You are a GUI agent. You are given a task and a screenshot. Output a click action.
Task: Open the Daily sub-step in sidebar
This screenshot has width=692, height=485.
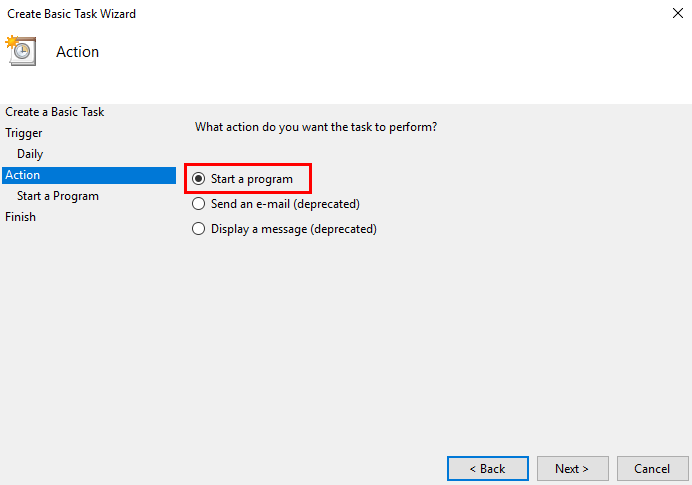(30, 154)
